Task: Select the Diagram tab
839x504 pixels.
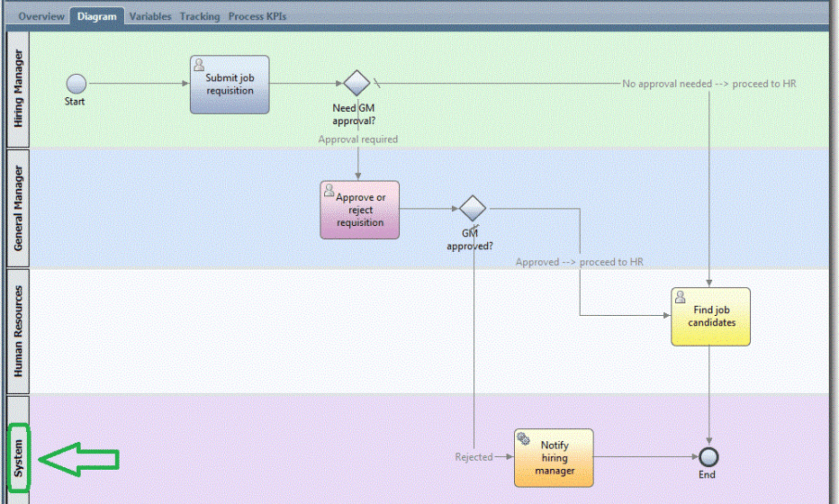Action: coord(96,16)
